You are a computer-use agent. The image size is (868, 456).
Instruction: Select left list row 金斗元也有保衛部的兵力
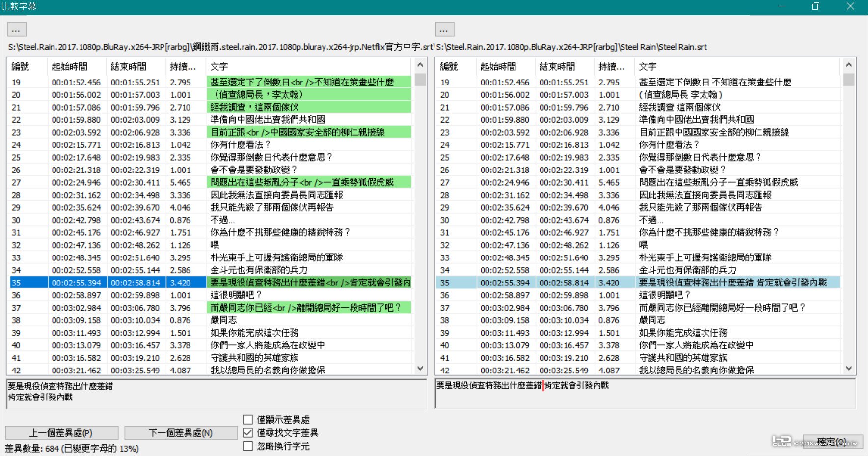(210, 270)
